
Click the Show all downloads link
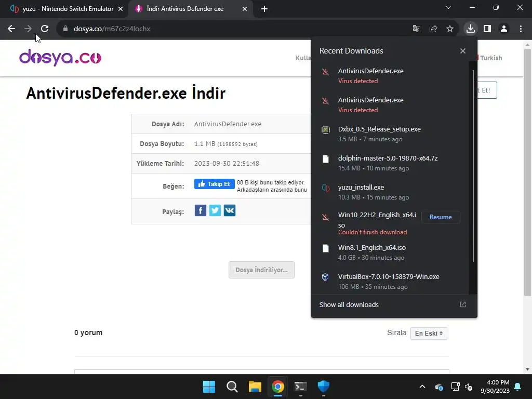[349, 304]
